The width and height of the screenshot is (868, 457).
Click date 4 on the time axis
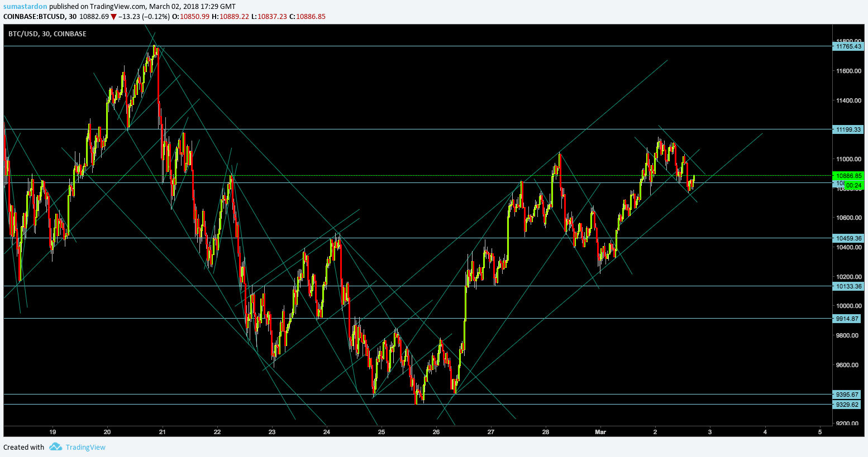[765, 432]
